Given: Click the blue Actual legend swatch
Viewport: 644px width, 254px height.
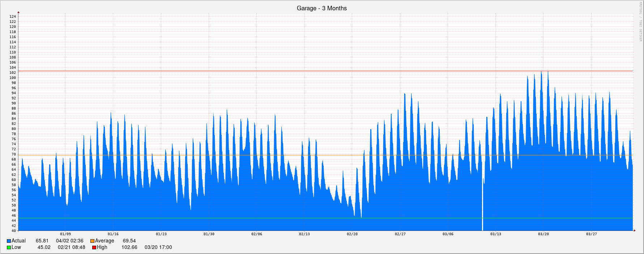Looking at the screenshot, I should pyautogui.click(x=9, y=241).
